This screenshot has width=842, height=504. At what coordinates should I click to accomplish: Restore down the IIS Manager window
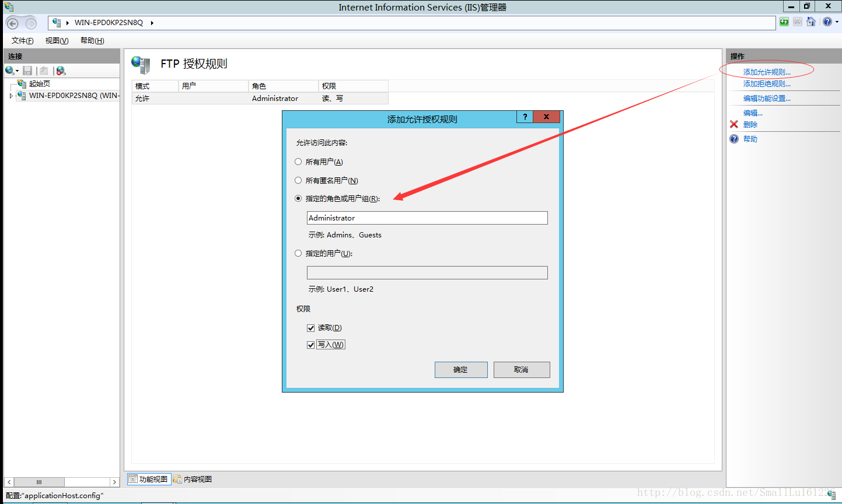coord(807,6)
